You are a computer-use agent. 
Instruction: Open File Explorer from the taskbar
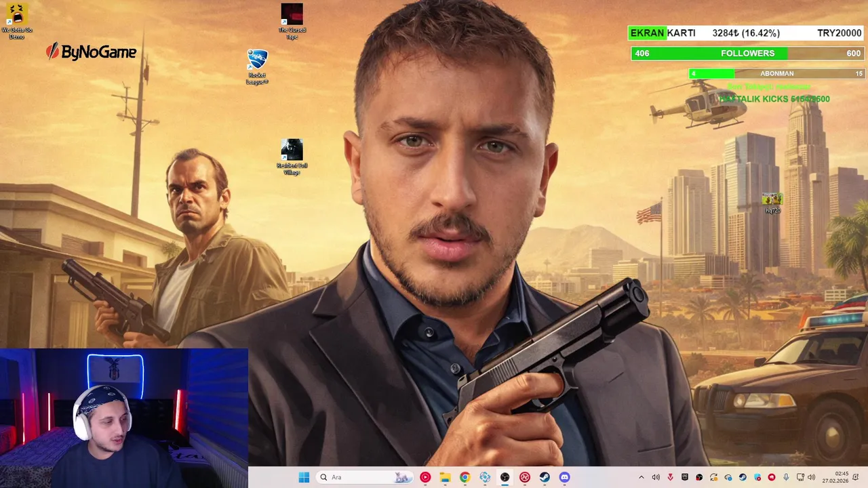[x=445, y=477]
